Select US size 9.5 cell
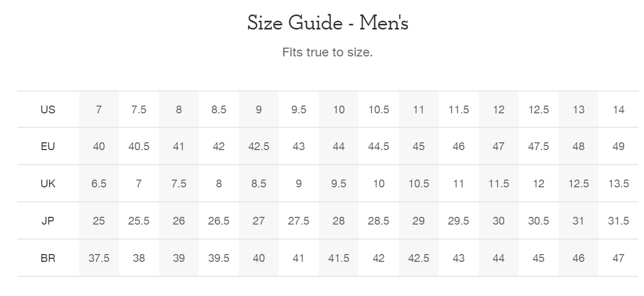 click(x=298, y=110)
